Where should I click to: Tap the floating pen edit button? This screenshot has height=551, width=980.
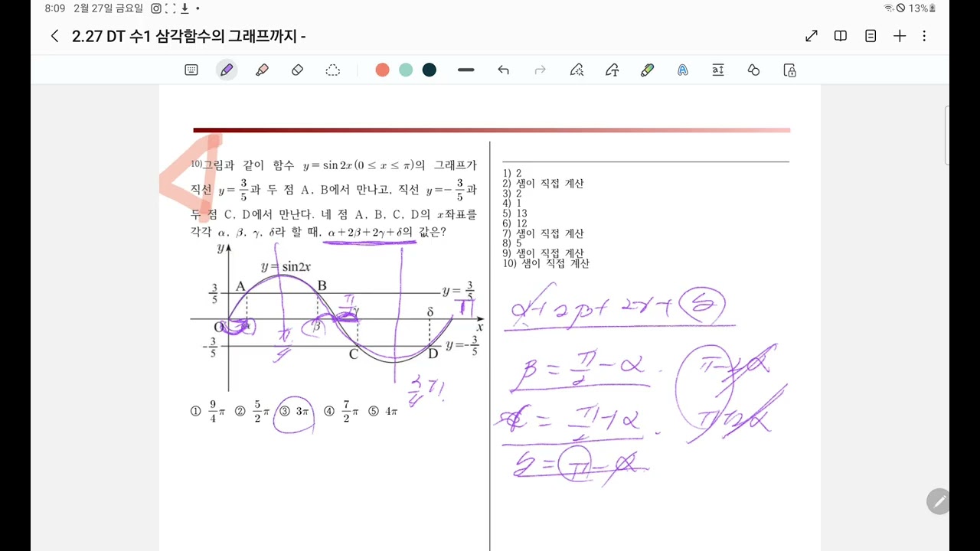[939, 501]
